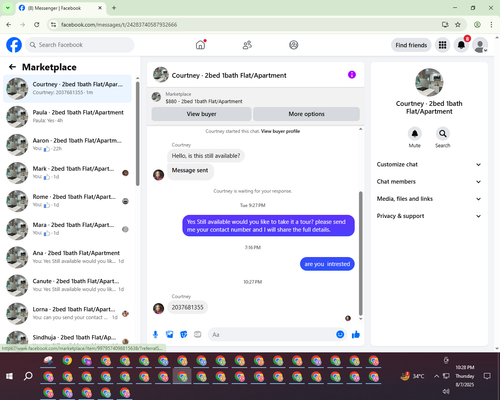Open the account profile avatar menu
The width and height of the screenshot is (500, 400).
click(x=480, y=45)
